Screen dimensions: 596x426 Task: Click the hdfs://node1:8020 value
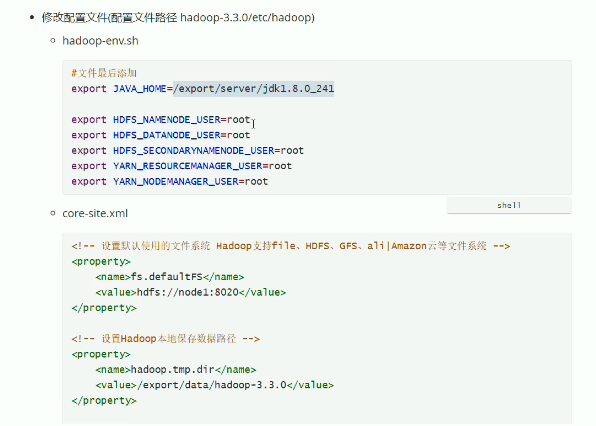[x=187, y=292]
